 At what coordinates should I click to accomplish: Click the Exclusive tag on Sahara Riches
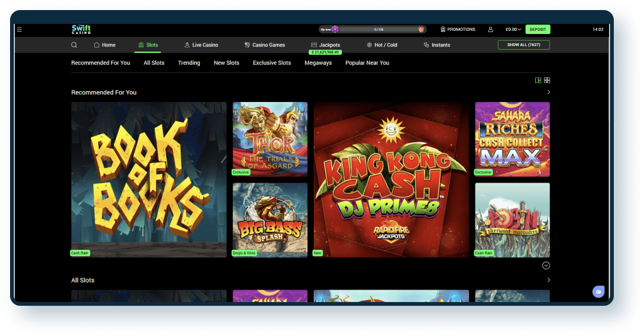483,172
